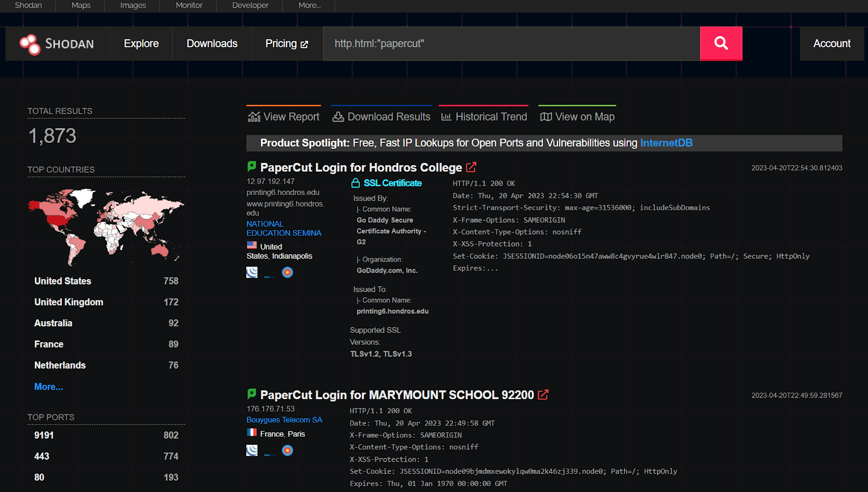Click the blue swirl technology icon under France, Paris
The image size is (868, 492).
click(252, 450)
